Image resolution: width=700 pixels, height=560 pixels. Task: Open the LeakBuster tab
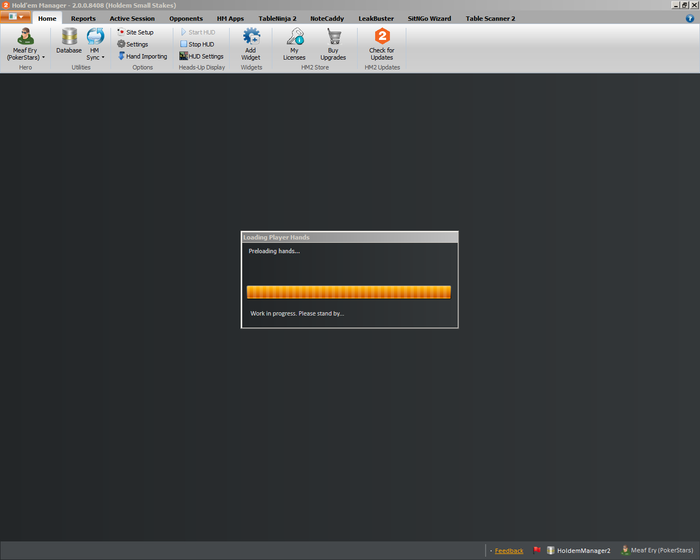[x=376, y=18]
